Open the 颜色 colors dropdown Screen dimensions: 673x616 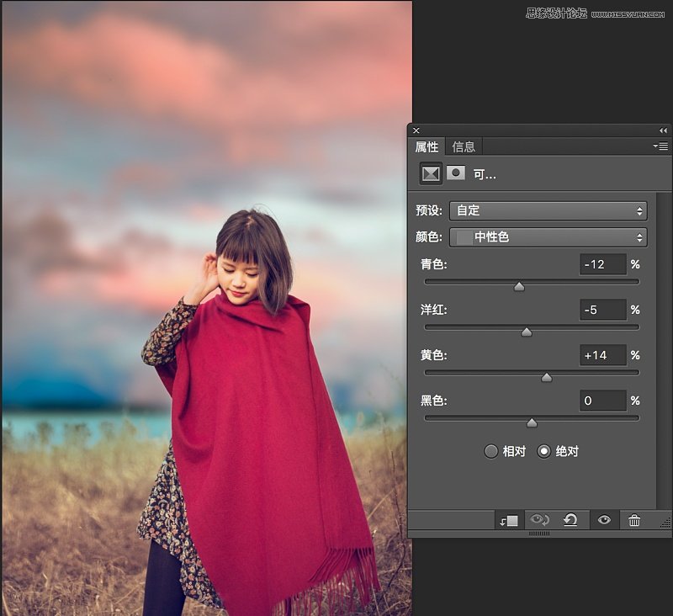coord(548,237)
